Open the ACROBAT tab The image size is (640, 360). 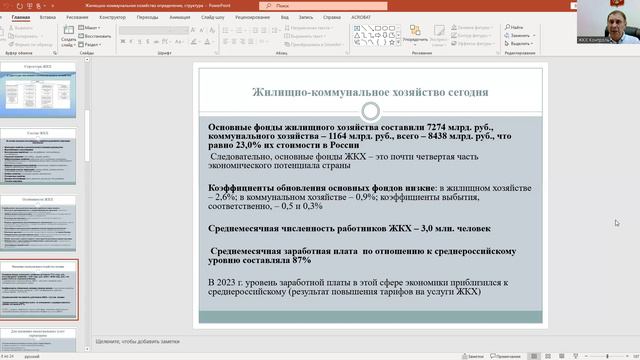coord(361,17)
